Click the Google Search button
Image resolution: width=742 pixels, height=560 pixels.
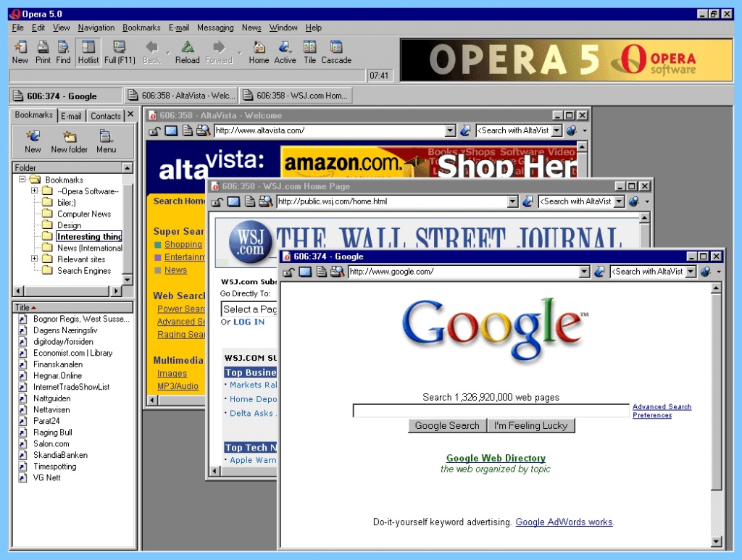[x=447, y=426]
